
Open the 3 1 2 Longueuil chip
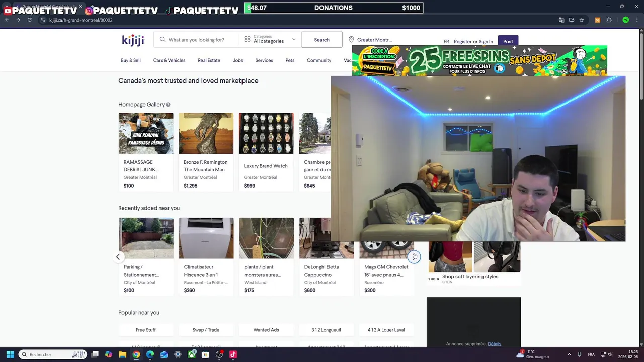point(326,330)
